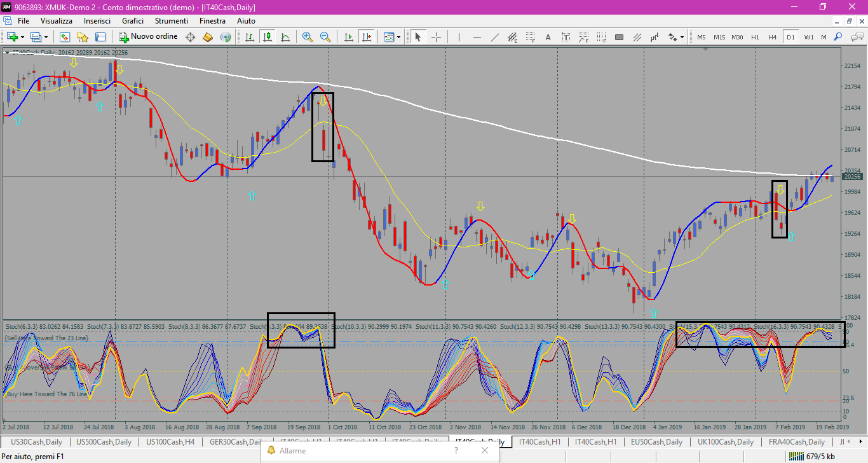Select the M5 timeframe
The width and height of the screenshot is (868, 463).
(x=702, y=37)
